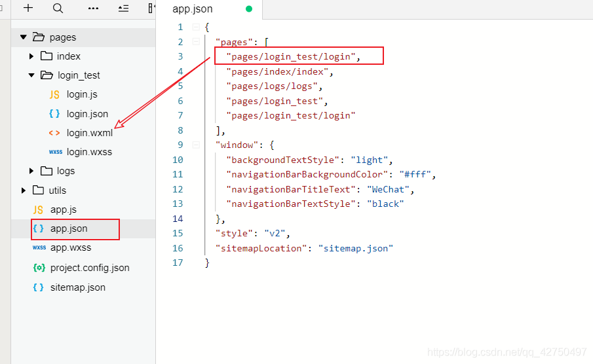Expand the utils folder arrow

23,191
